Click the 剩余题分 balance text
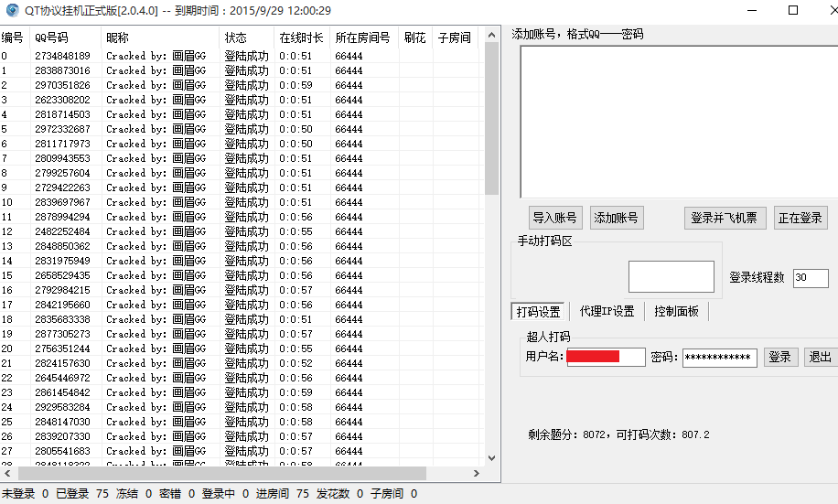This screenshot has width=838, height=504. (x=618, y=434)
